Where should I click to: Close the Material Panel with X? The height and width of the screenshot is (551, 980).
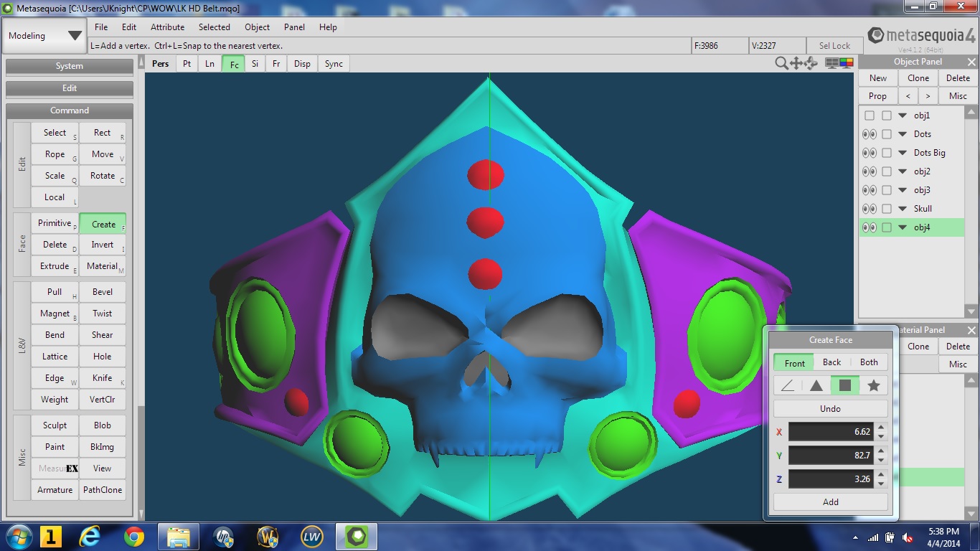pos(971,330)
